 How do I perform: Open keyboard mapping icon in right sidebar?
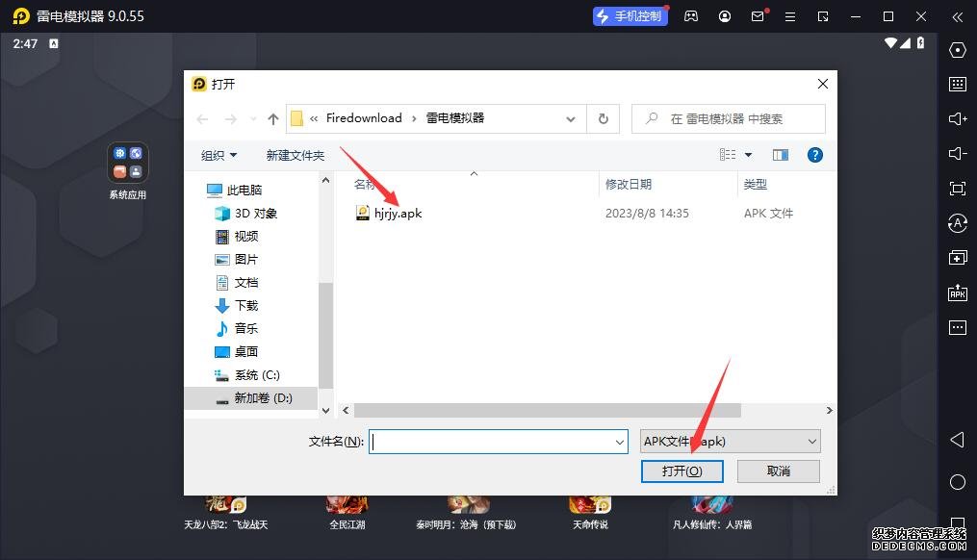pyautogui.click(x=957, y=85)
